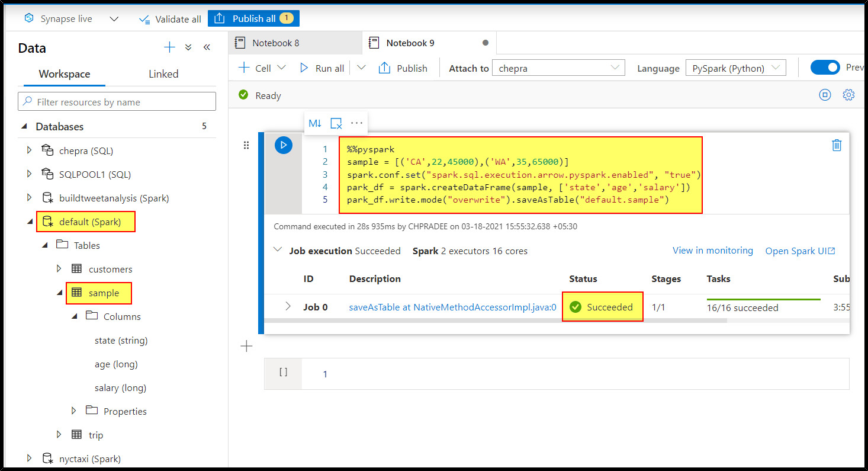868x471 pixels.
Task: Click the cell drag handle dots
Action: tap(246, 145)
